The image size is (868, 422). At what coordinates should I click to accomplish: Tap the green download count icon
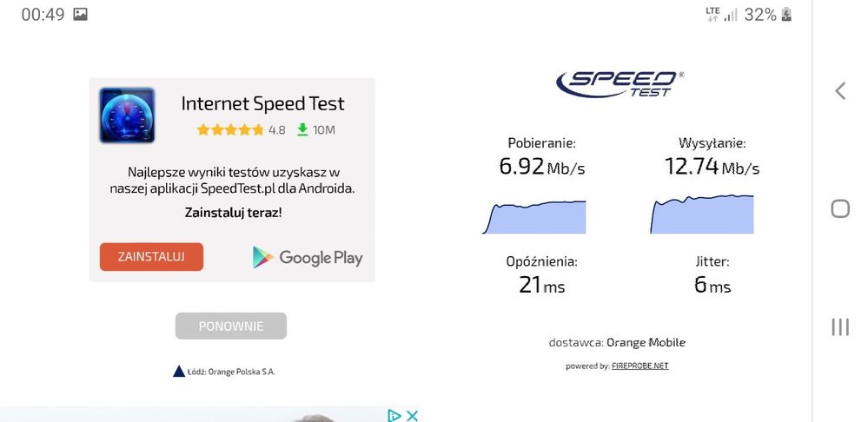pos(302,129)
